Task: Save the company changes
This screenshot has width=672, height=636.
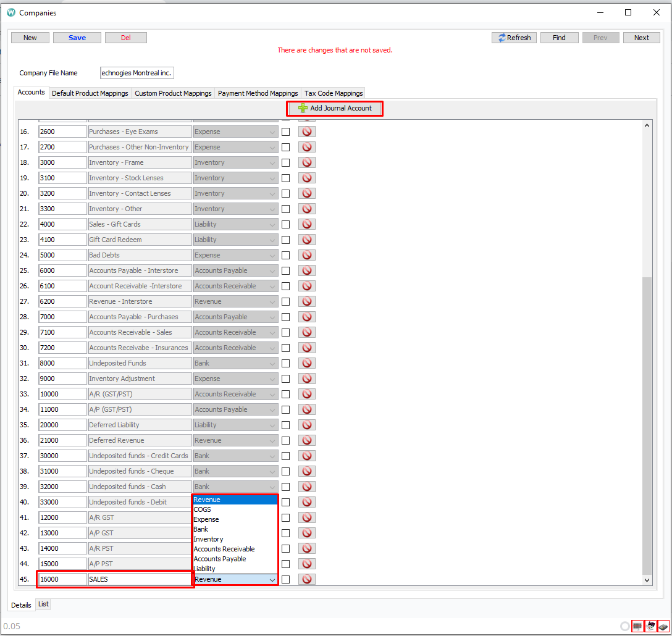Action: coord(77,37)
